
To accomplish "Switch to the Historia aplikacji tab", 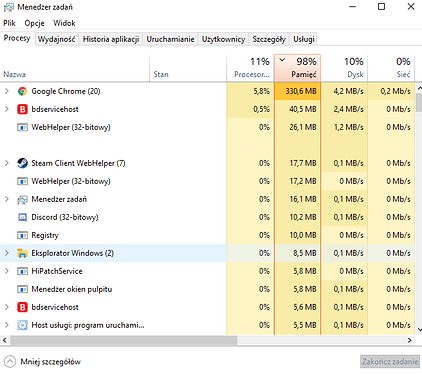I will (111, 39).
